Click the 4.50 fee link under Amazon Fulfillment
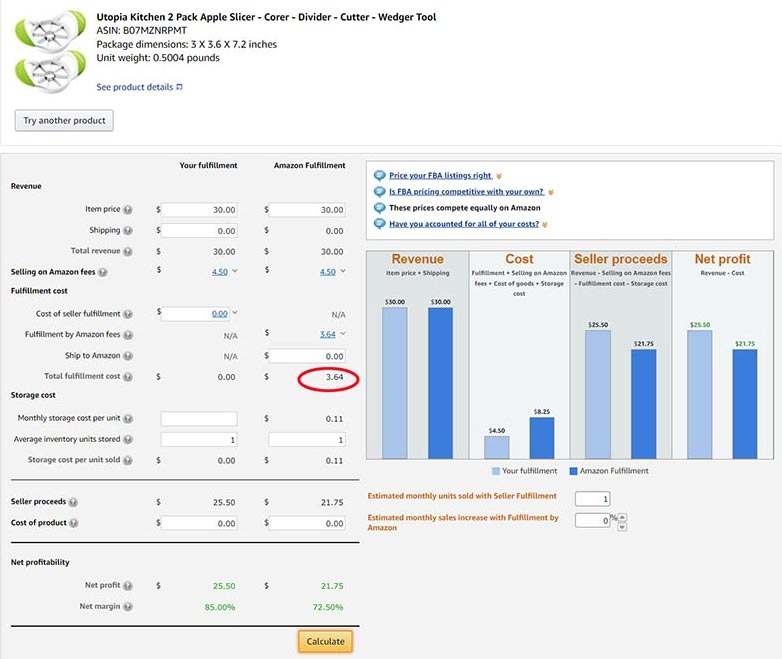The height and width of the screenshot is (659, 782). pos(328,272)
